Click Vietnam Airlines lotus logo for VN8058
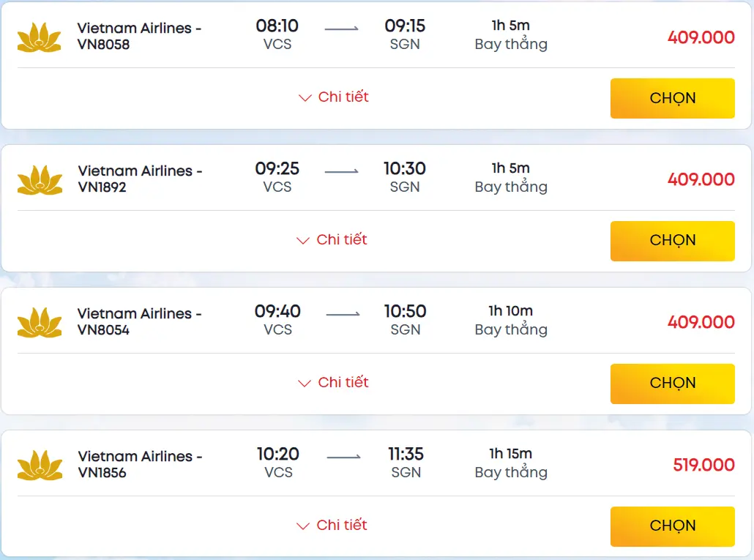Screen dimensions: 754x560 40,37
